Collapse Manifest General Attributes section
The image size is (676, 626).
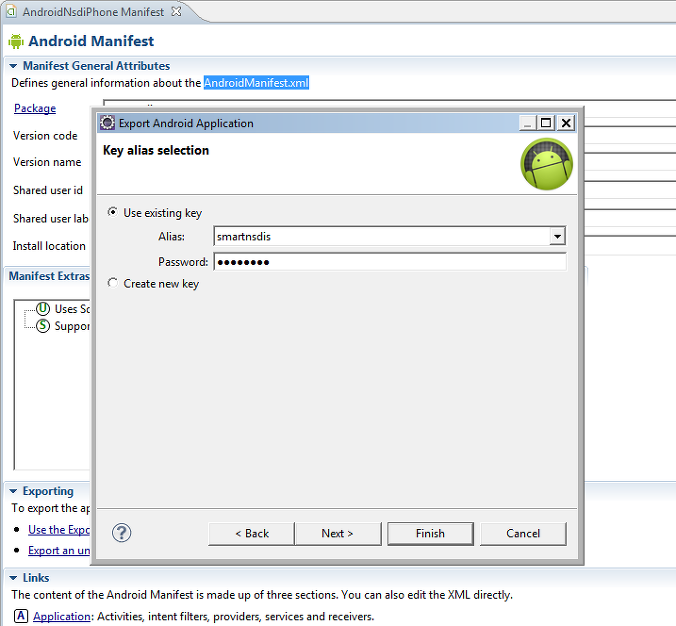(x=13, y=66)
